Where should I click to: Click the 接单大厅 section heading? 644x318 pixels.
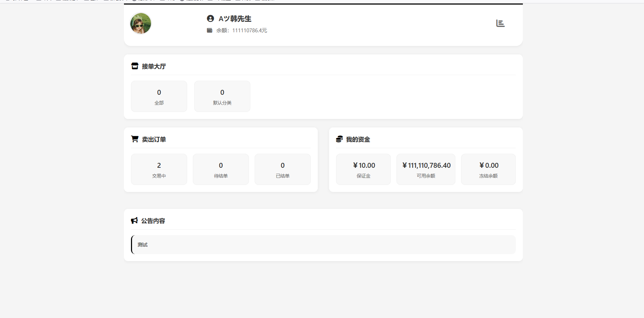tap(154, 66)
